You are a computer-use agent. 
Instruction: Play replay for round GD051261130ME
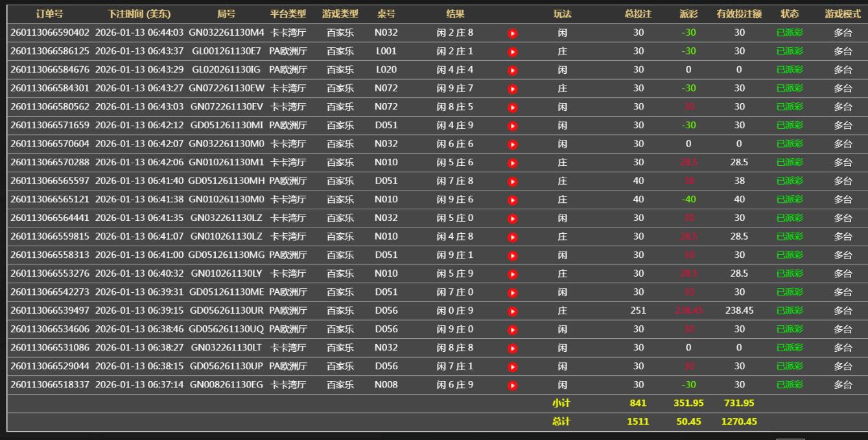513,292
